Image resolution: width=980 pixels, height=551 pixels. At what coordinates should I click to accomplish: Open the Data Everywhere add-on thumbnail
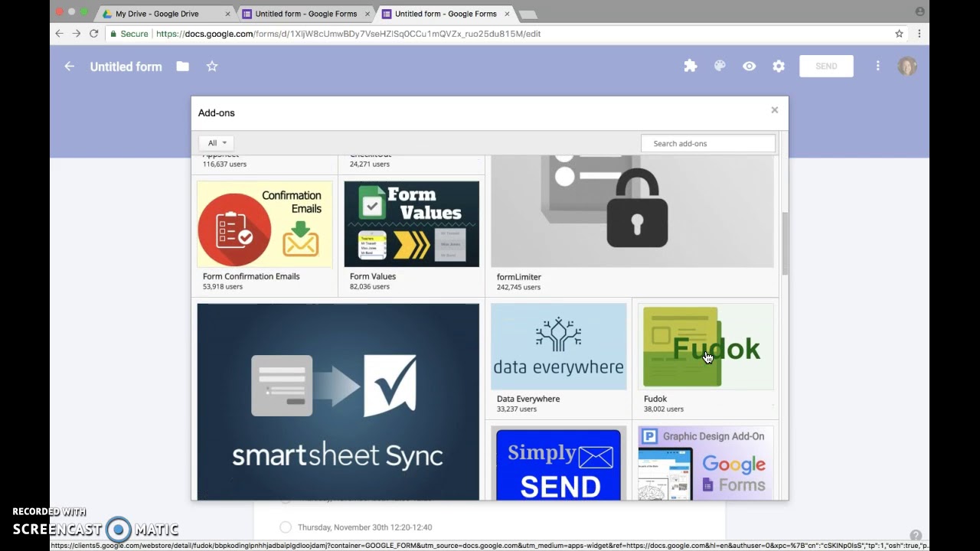coord(559,347)
